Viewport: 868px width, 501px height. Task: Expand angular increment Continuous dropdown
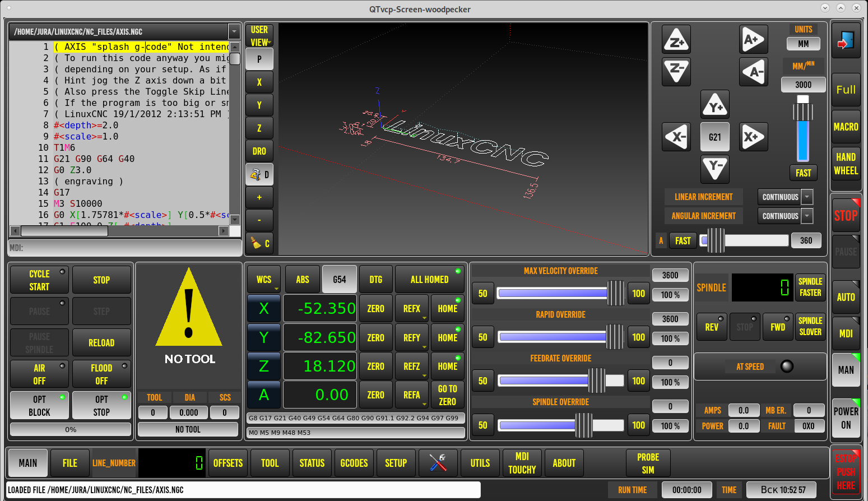click(807, 216)
